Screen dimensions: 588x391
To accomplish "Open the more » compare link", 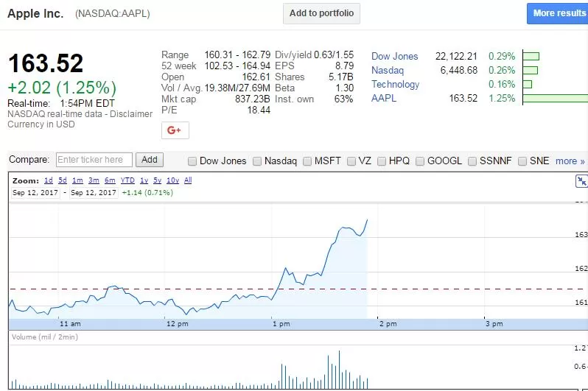I will point(570,161).
